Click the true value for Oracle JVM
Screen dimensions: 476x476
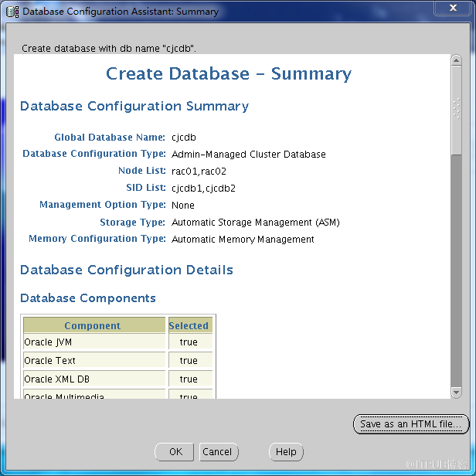coord(189,342)
